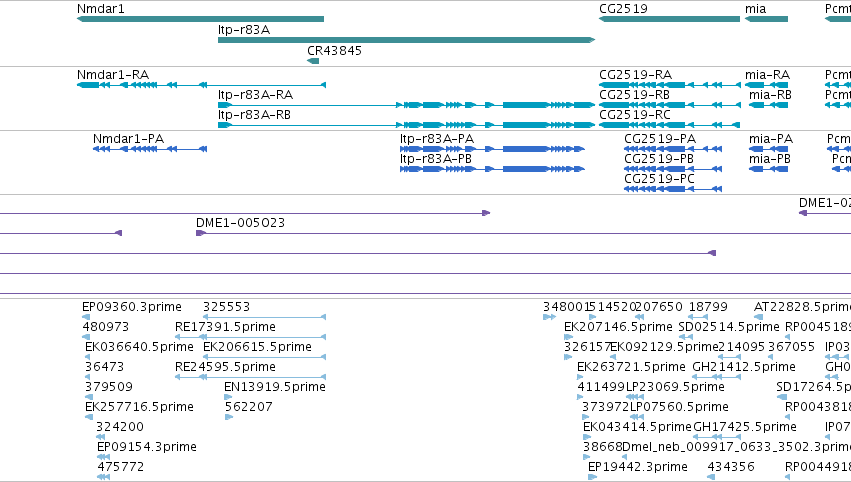Select the mia-RB transcript
This screenshot has height=482, width=851.
click(x=769, y=105)
